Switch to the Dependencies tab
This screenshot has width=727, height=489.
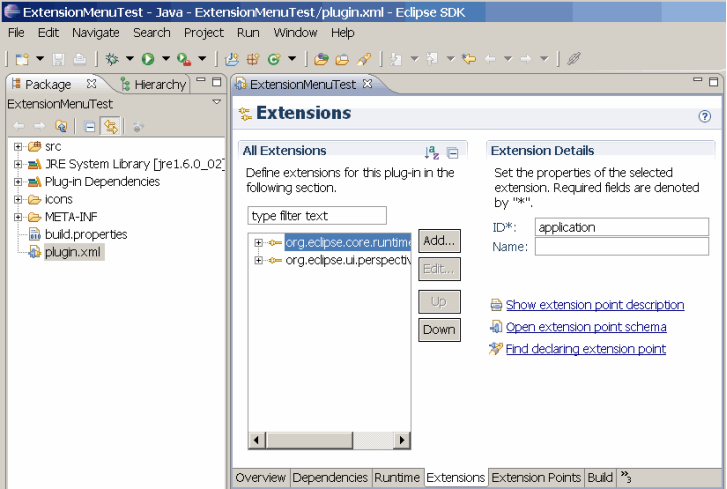[x=330, y=477]
